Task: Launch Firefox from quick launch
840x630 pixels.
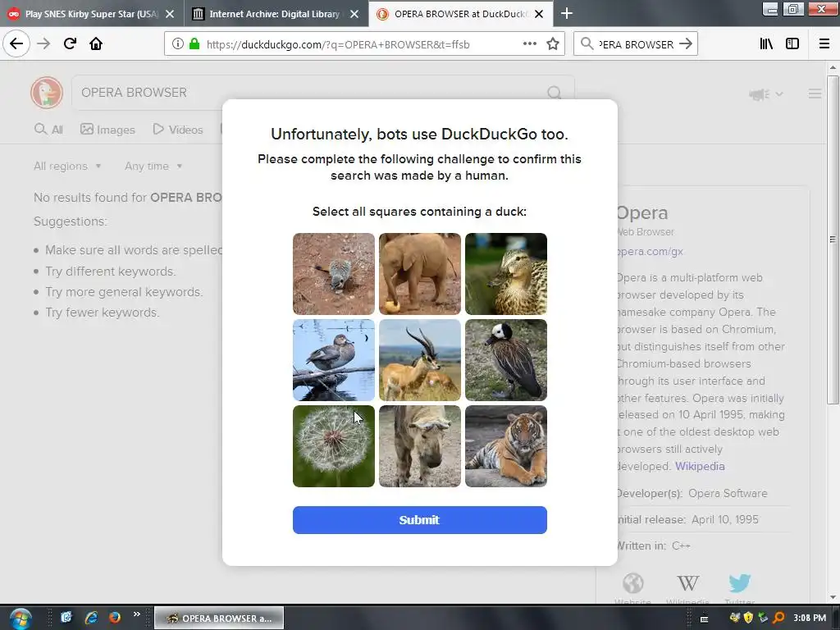Action: tap(115, 618)
